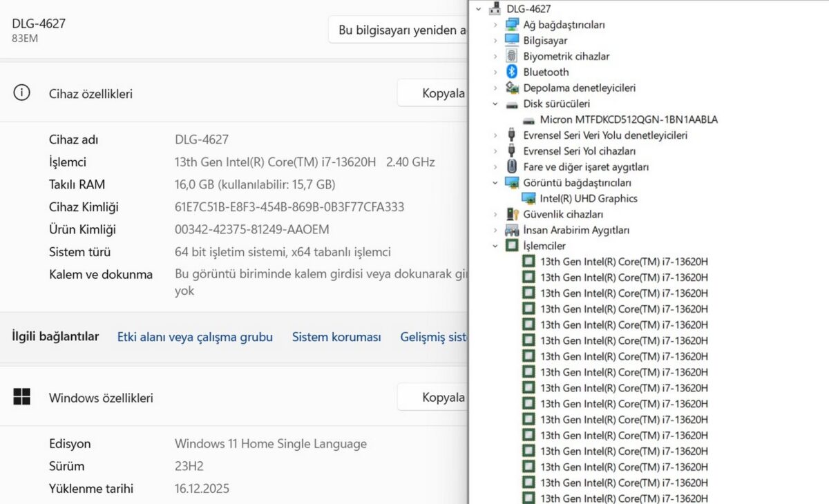829x504 pixels.
Task: Click the Evrensel Seri Veri Yolu denetleyicileri icon
Action: pyautogui.click(x=512, y=135)
